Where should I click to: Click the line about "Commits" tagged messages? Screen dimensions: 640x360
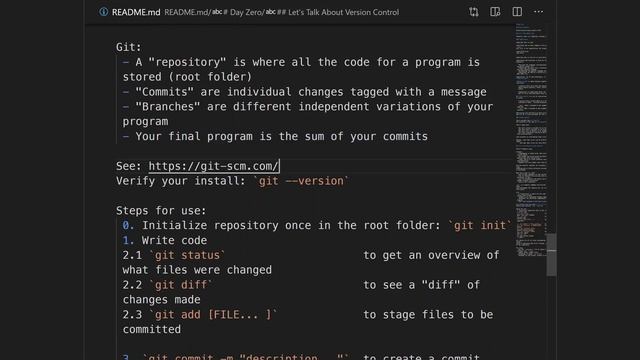pos(304,92)
